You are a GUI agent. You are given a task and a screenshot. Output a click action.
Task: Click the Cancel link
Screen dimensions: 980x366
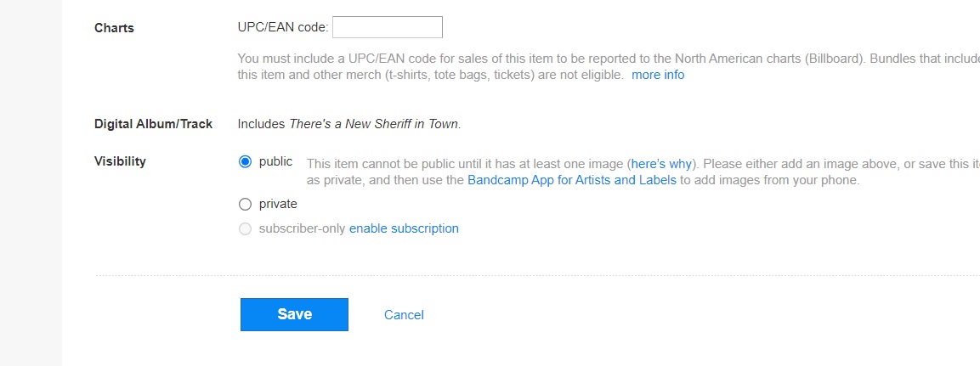(404, 315)
